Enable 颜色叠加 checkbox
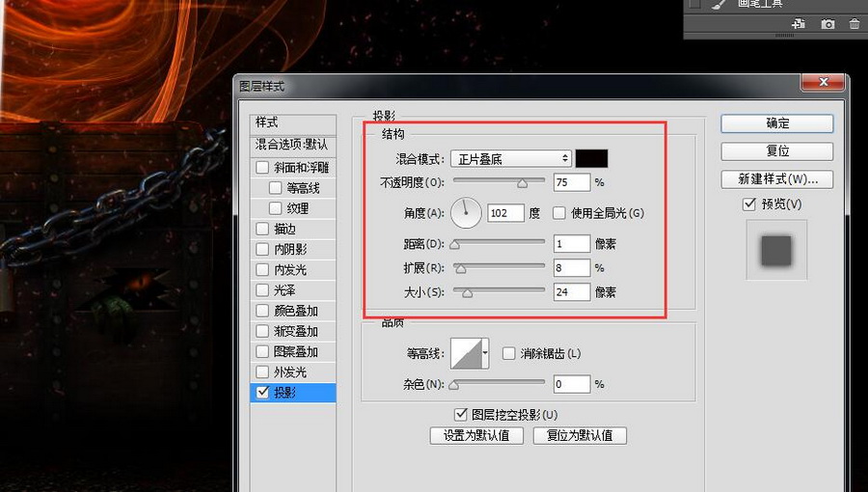Image resolution: width=868 pixels, height=492 pixels. click(262, 311)
